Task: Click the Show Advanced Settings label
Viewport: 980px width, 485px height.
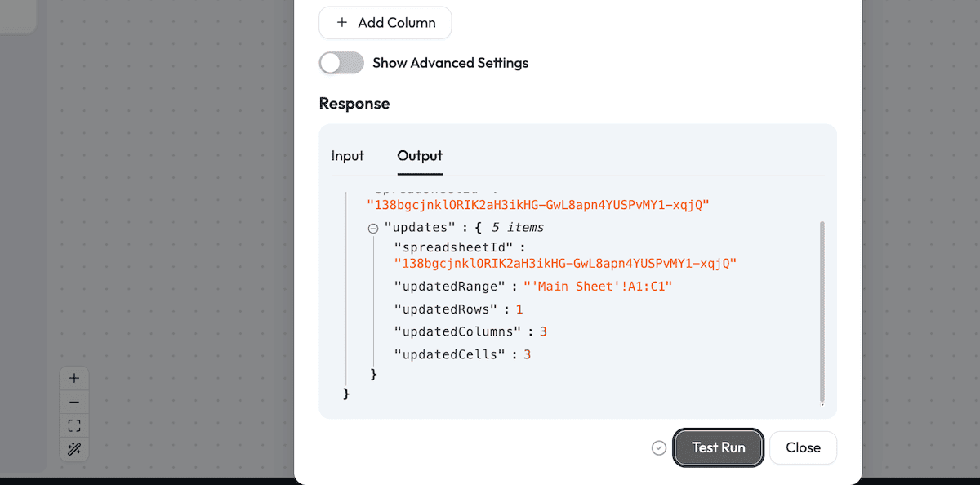Action: point(451,63)
